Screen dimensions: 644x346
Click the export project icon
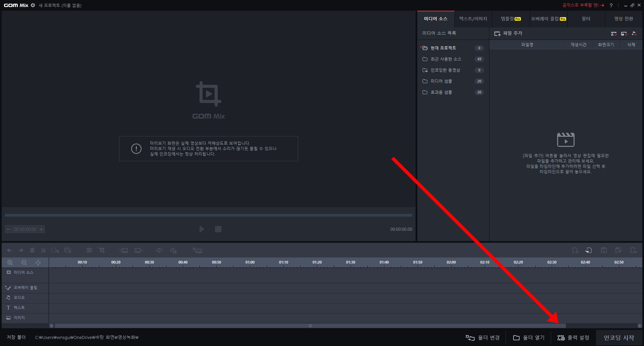coord(633,250)
